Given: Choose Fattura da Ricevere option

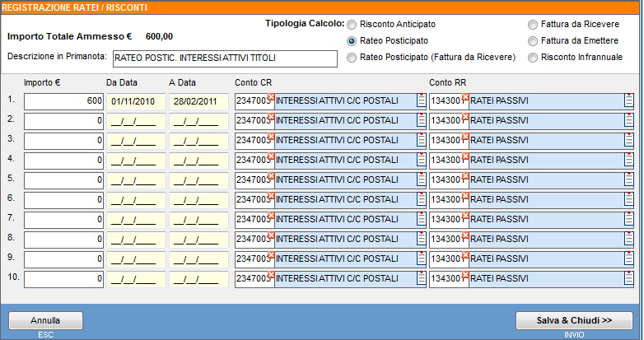Looking at the screenshot, I should (x=534, y=25).
